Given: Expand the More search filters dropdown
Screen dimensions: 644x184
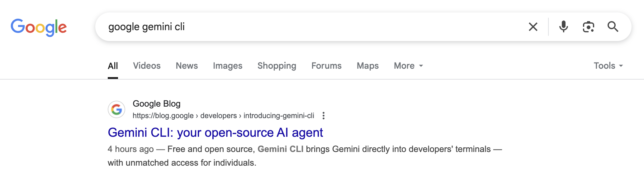Looking at the screenshot, I should (408, 66).
